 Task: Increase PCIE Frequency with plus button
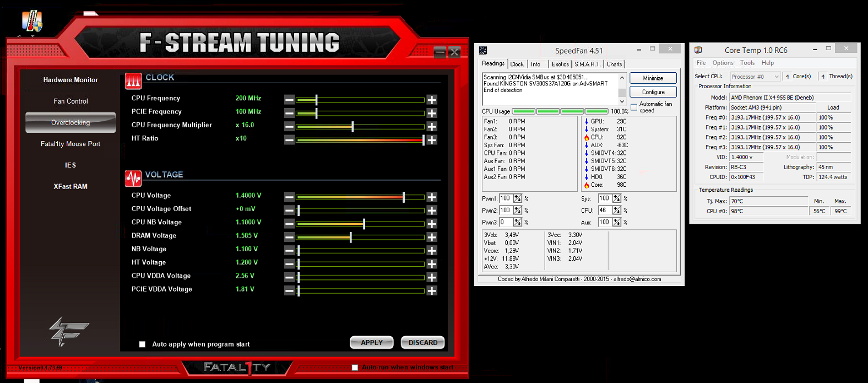[x=432, y=113]
